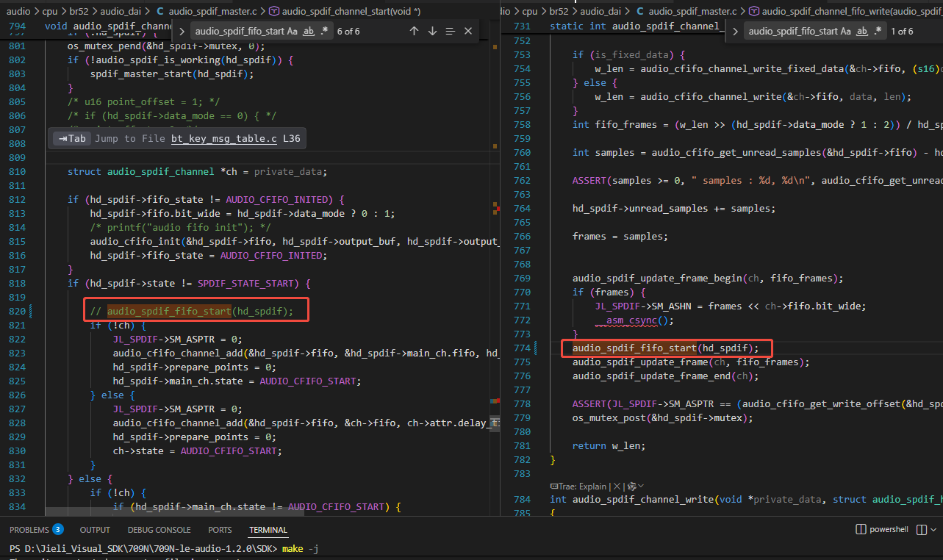This screenshot has width=943, height=560.
Task: Open the PROBLEMS panel tab
Action: [29, 530]
